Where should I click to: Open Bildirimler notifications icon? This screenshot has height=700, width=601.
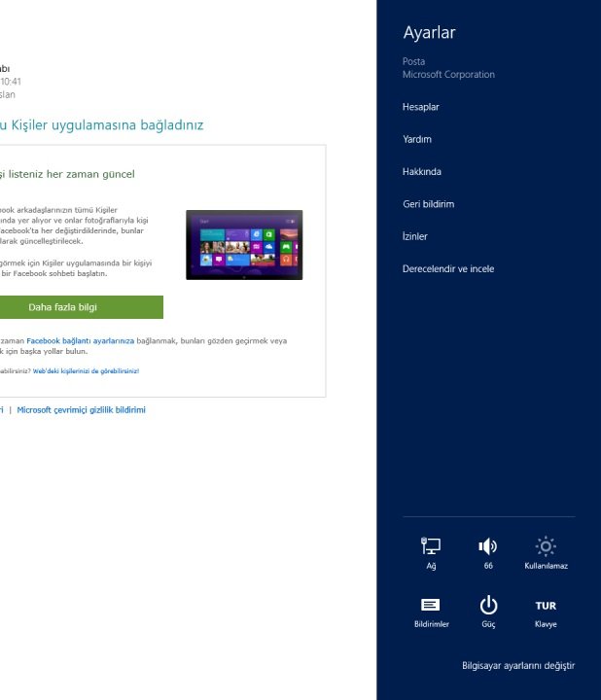pyautogui.click(x=431, y=612)
